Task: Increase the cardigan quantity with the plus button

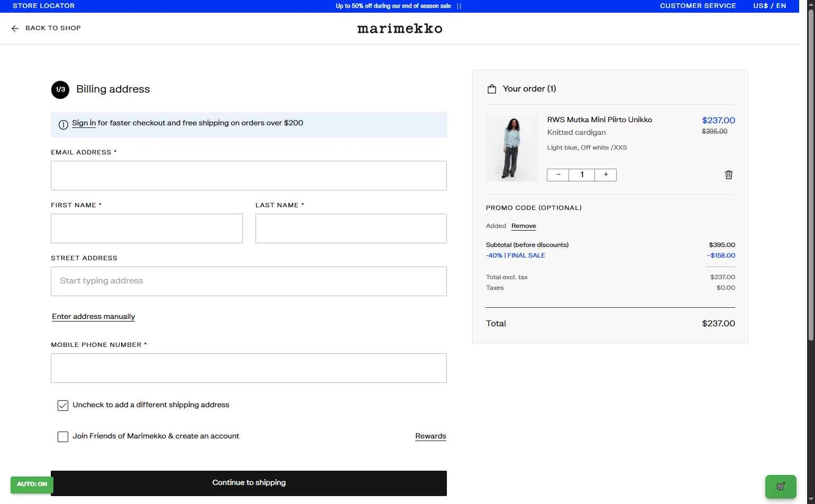Action: [606, 175]
